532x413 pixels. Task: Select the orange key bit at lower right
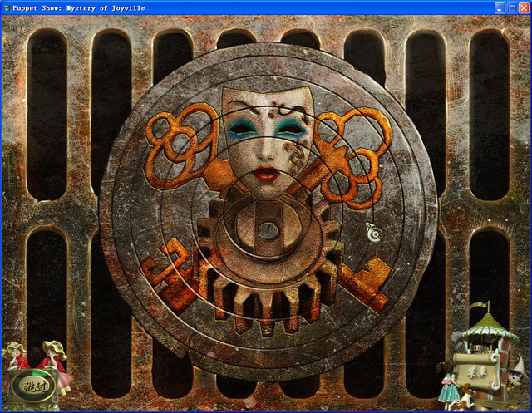click(x=367, y=283)
